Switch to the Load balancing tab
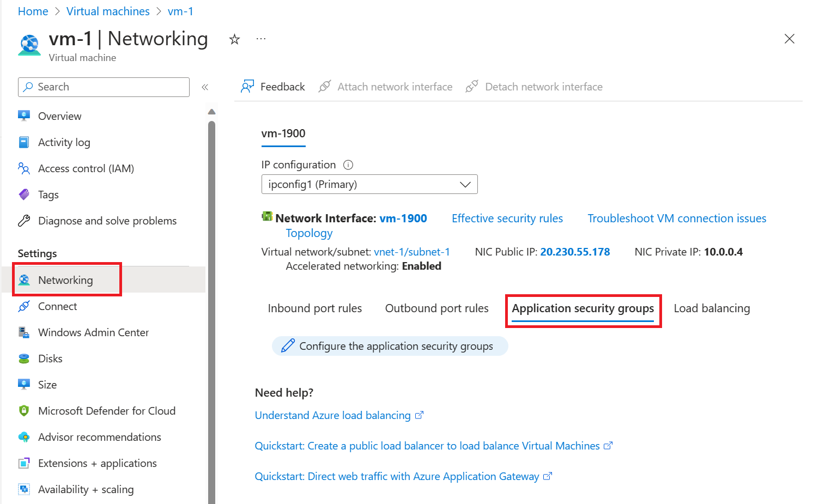Viewport: 813px width, 504px height. [712, 308]
